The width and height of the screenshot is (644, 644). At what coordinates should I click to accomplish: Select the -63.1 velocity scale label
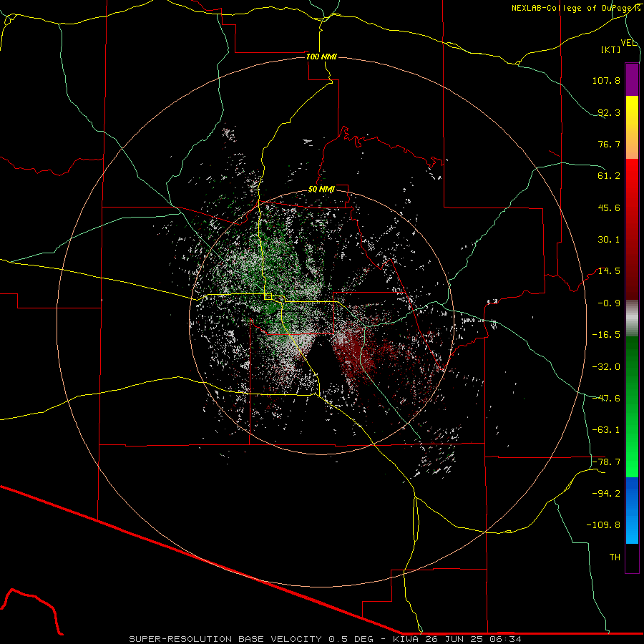point(606,430)
